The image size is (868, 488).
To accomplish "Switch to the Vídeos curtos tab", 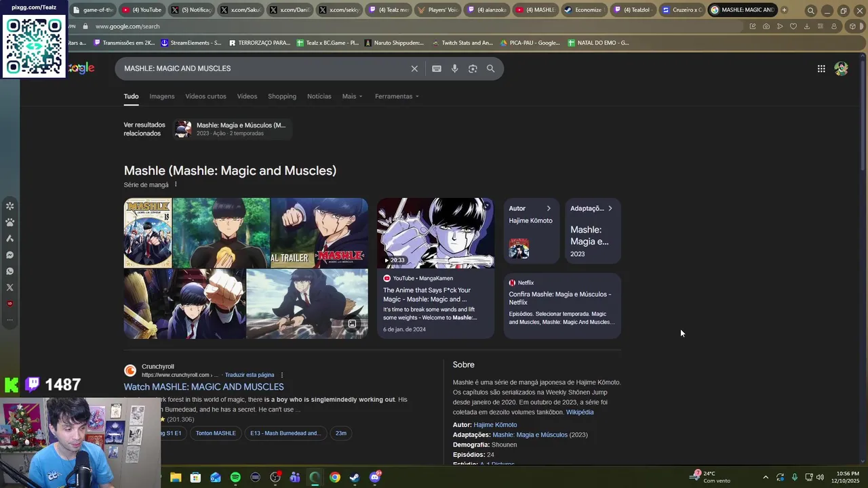I will (x=205, y=96).
